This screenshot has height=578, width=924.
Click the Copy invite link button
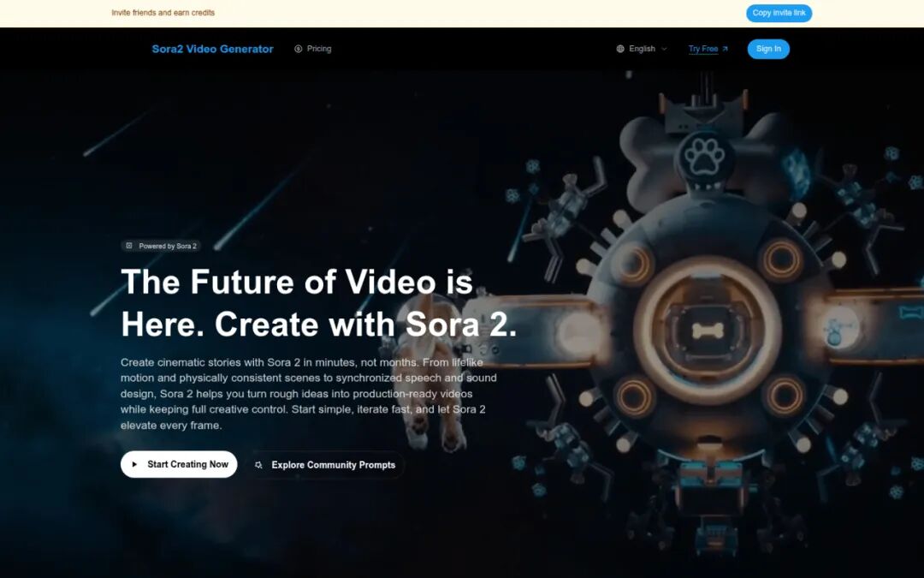(x=779, y=13)
